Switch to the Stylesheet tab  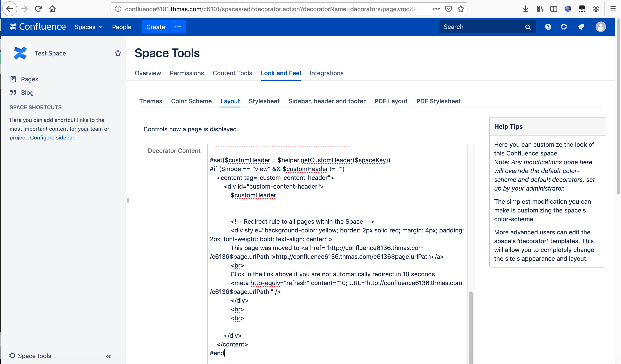coord(264,101)
